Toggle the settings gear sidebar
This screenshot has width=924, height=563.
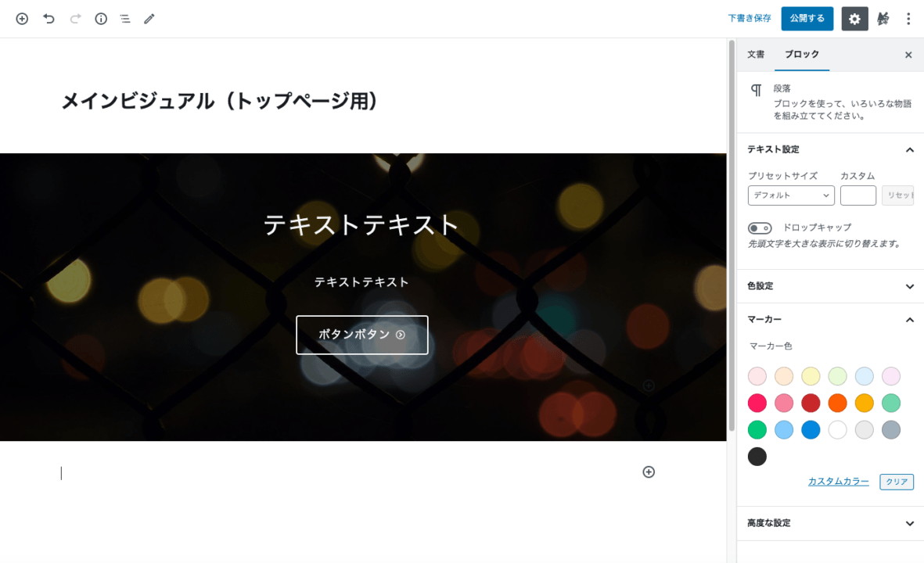click(854, 19)
